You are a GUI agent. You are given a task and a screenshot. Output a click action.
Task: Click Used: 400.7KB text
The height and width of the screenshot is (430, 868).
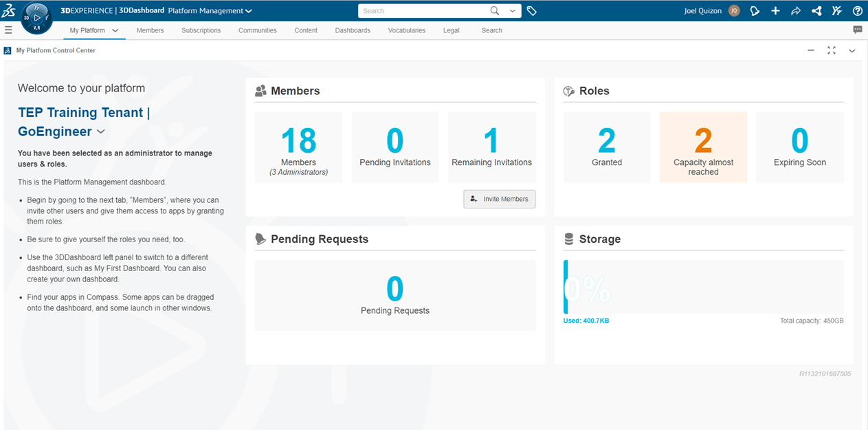pyautogui.click(x=586, y=321)
